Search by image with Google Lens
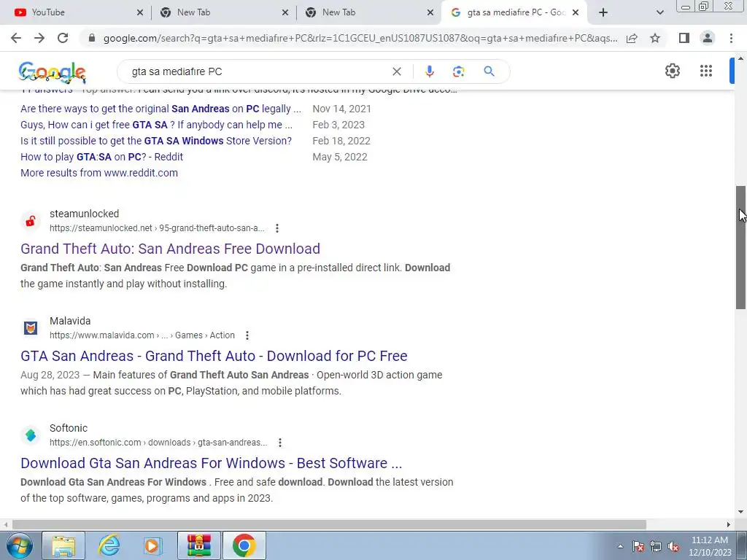Viewport: 747px width, 560px height. [458, 71]
